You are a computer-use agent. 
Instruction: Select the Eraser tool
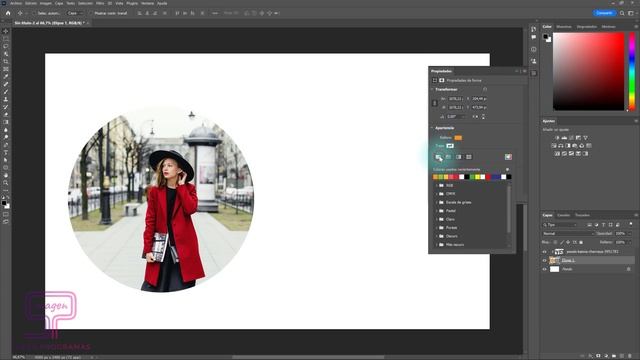coord(6,114)
